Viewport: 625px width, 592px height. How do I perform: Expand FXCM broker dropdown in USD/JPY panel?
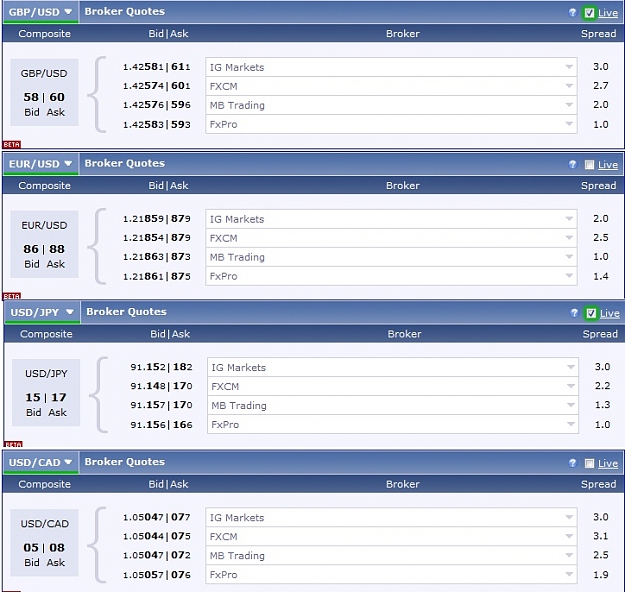click(x=393, y=386)
